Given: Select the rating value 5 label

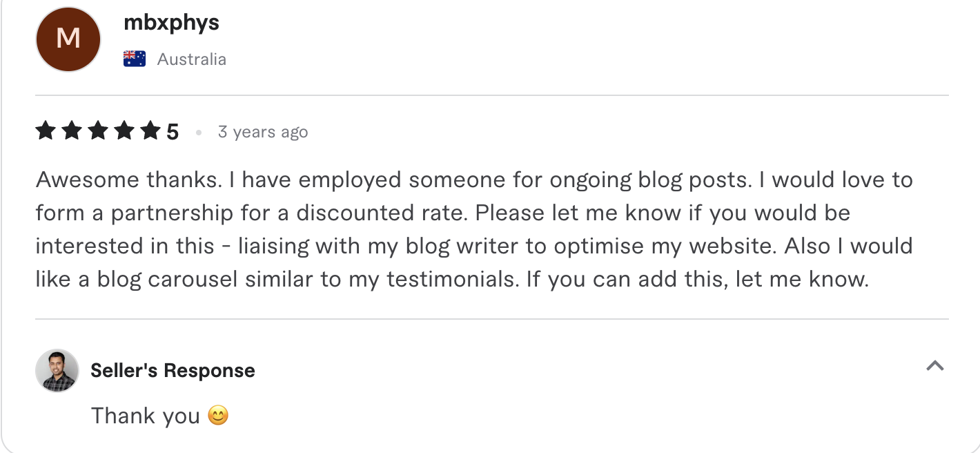Looking at the screenshot, I should point(171,130).
